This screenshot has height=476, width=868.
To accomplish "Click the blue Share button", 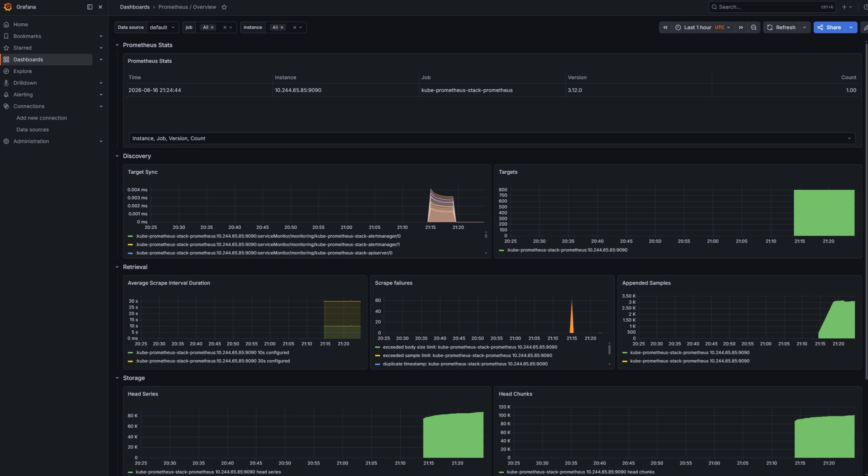I will [x=829, y=27].
